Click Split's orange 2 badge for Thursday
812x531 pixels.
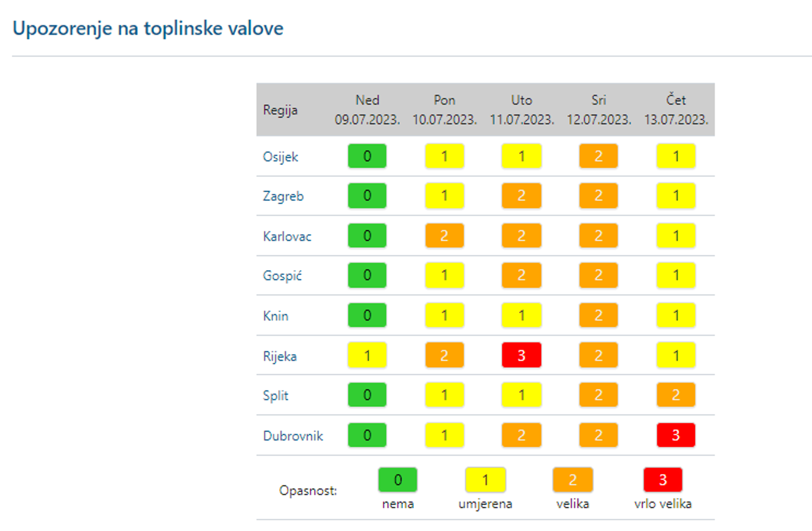click(676, 395)
